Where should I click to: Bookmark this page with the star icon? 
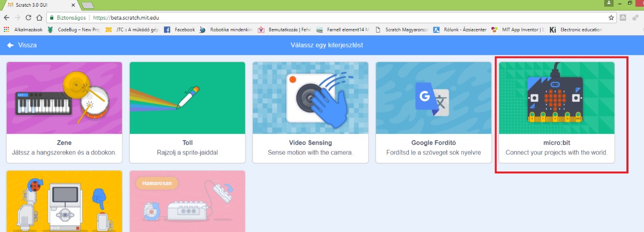pos(611,18)
